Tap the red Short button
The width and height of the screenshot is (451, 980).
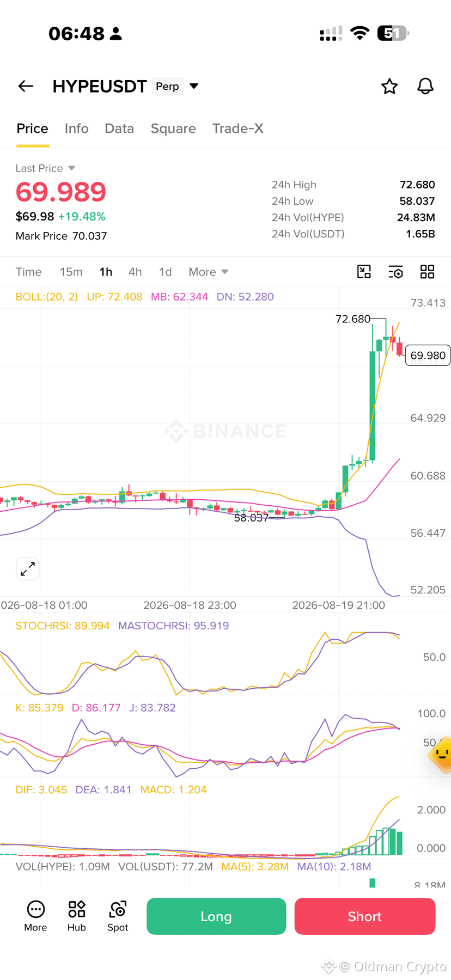click(365, 916)
